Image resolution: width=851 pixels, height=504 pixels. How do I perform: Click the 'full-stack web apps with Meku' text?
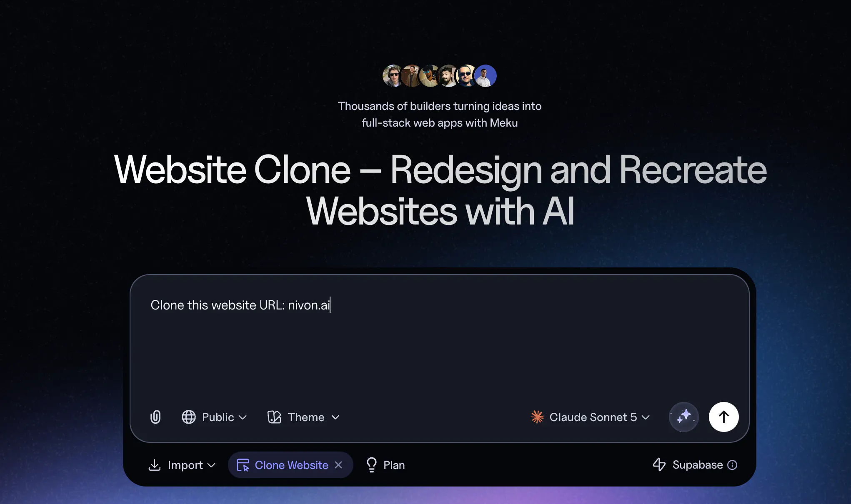coord(440,123)
